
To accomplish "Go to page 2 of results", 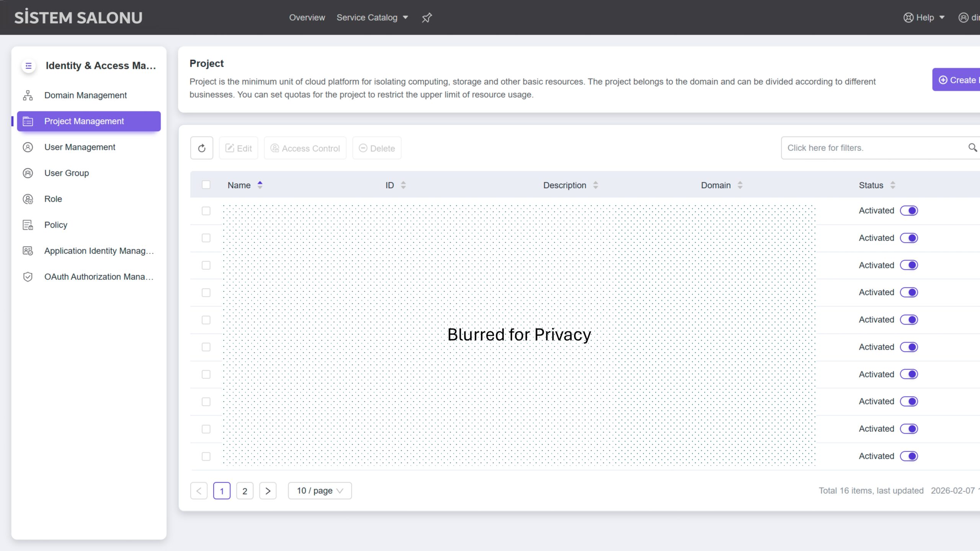I will 245,491.
